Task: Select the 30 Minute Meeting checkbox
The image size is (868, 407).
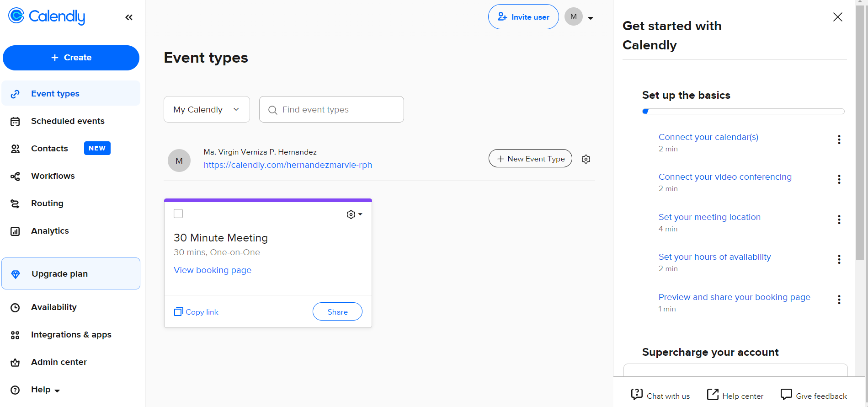Action: (x=178, y=214)
